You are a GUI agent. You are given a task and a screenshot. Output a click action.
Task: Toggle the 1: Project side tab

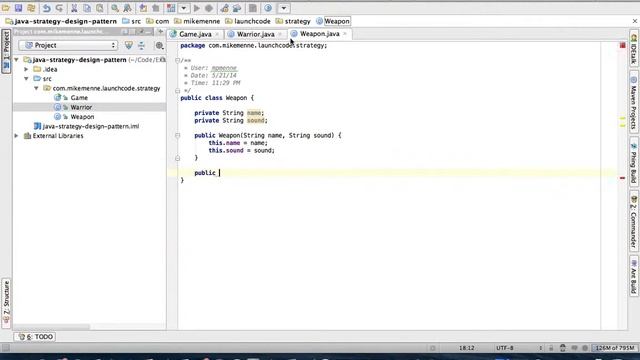(x=6, y=51)
